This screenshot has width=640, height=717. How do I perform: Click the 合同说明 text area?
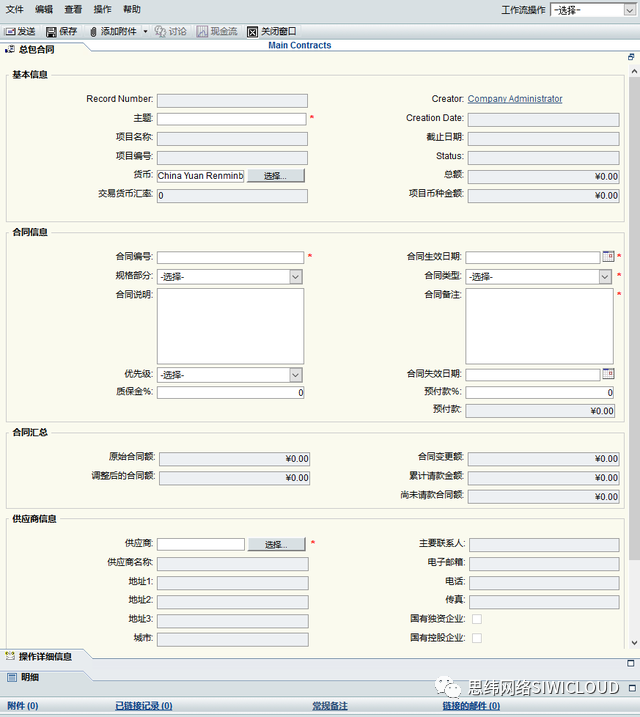tap(230, 326)
